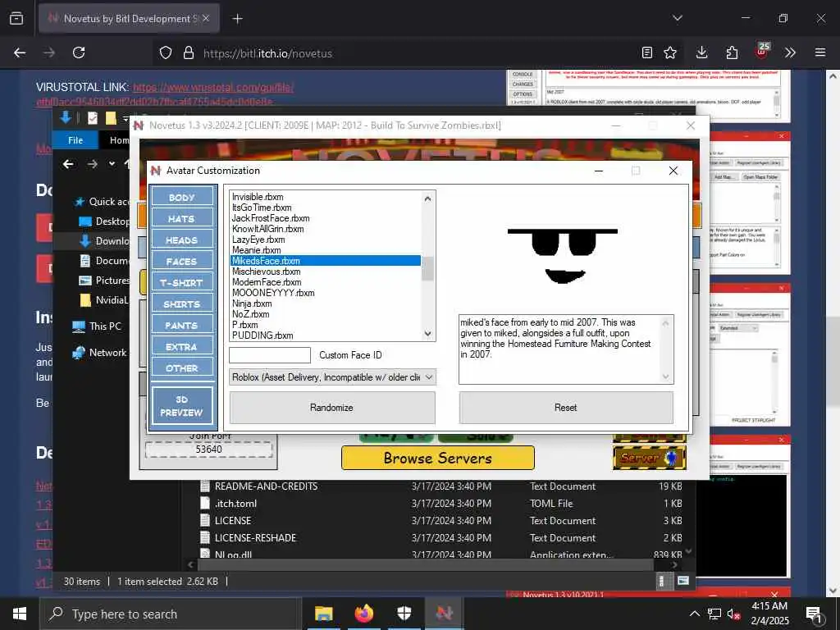Open Downloads in File Explorer sidebar
This screenshot has height=630, width=840.
click(105, 241)
